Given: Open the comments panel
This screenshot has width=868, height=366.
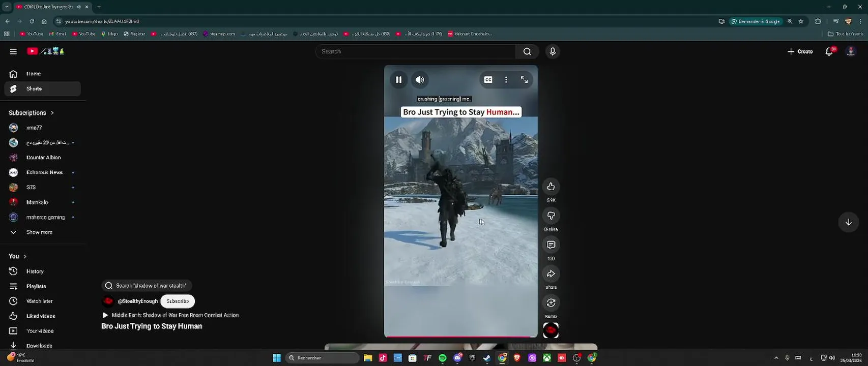Looking at the screenshot, I should pyautogui.click(x=551, y=245).
